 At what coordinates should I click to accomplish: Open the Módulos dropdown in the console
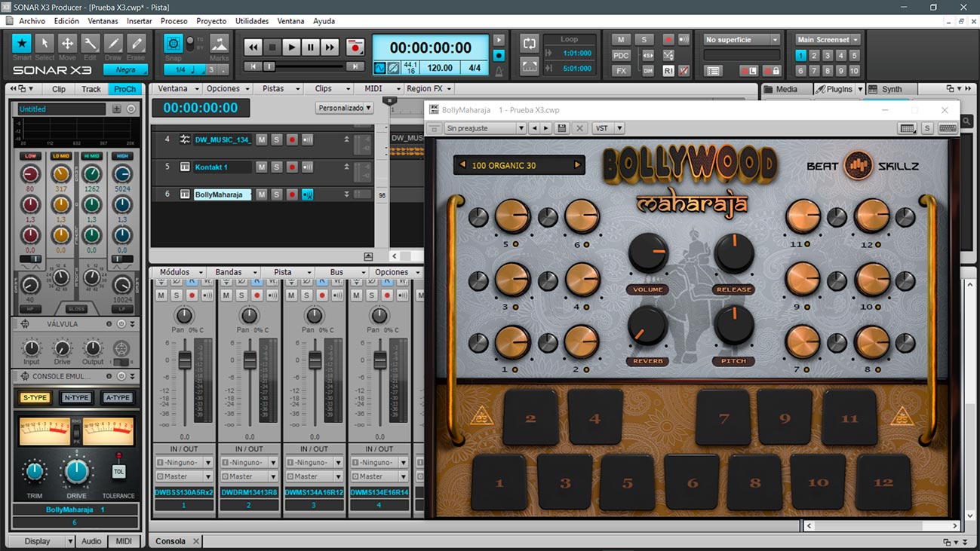(180, 272)
